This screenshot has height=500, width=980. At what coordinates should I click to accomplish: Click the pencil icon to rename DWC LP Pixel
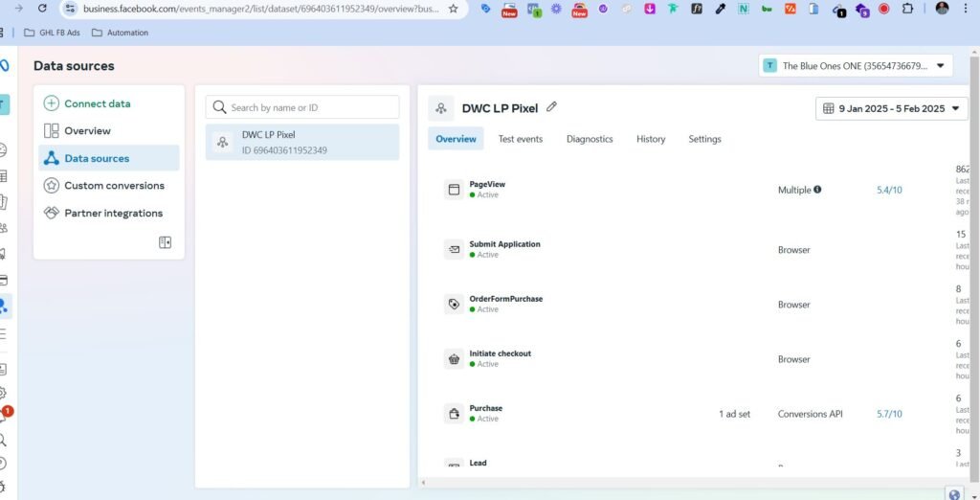pos(551,107)
